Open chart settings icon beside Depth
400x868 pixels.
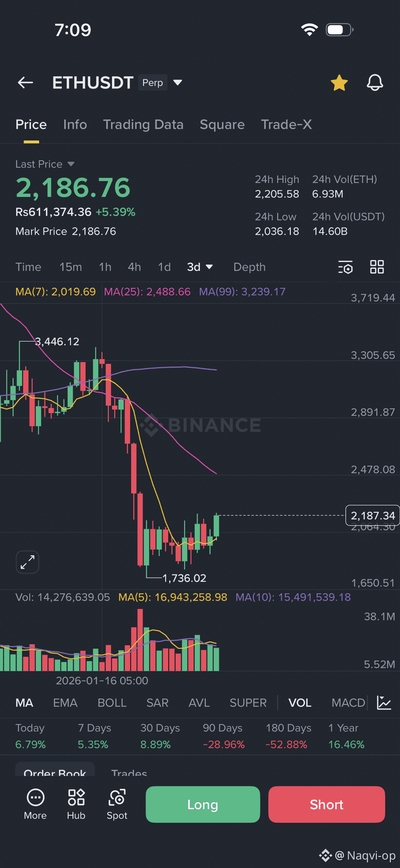coord(345,267)
